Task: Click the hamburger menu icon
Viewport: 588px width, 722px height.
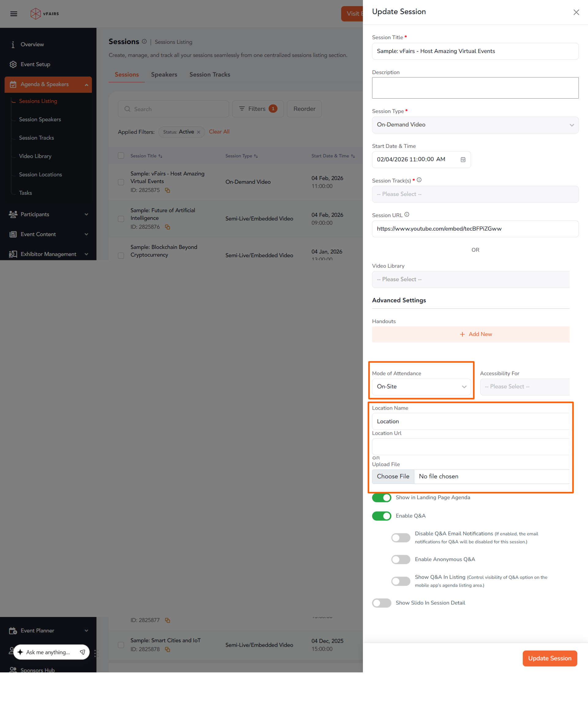Action: coord(13,14)
